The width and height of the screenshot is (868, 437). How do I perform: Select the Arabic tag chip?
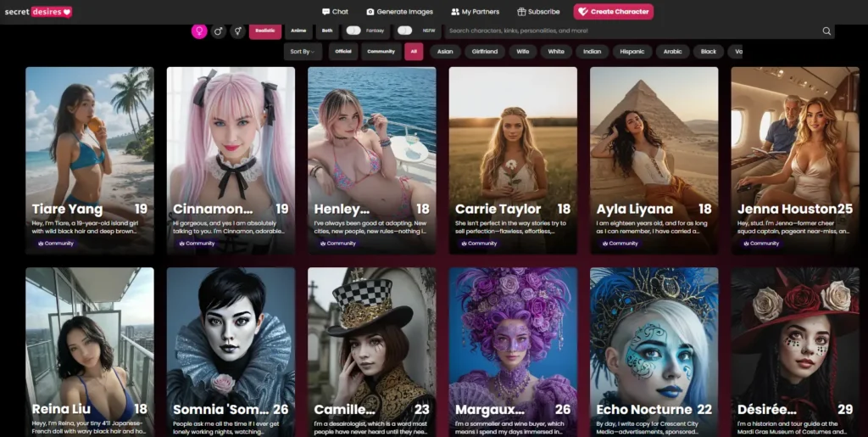(672, 52)
